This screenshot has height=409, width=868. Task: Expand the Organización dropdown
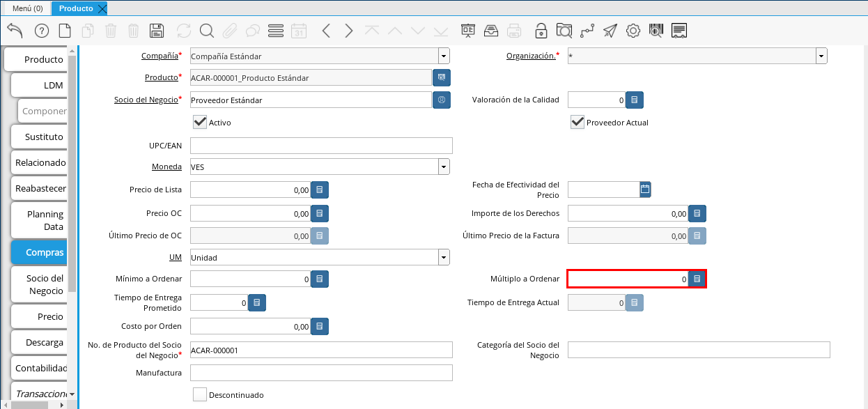[x=821, y=56]
